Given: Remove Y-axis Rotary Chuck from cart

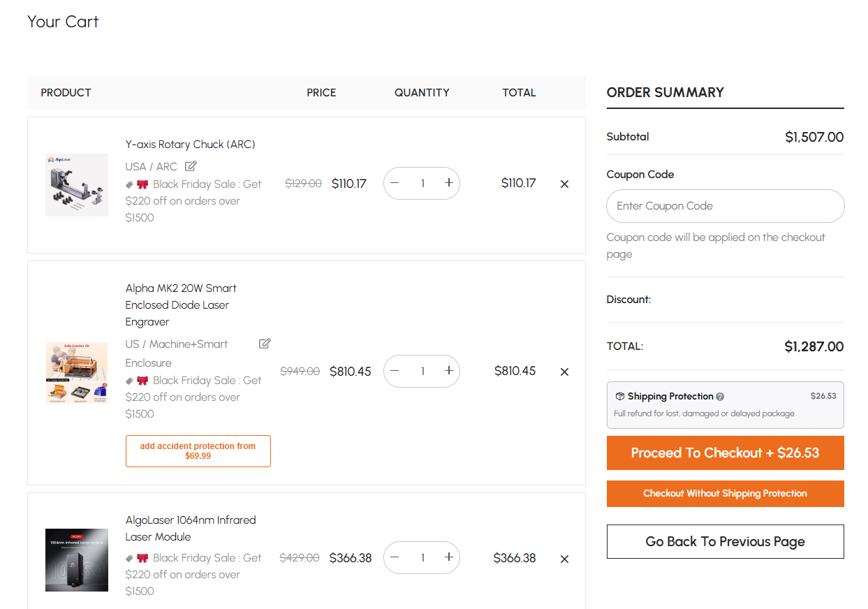Looking at the screenshot, I should pos(564,184).
